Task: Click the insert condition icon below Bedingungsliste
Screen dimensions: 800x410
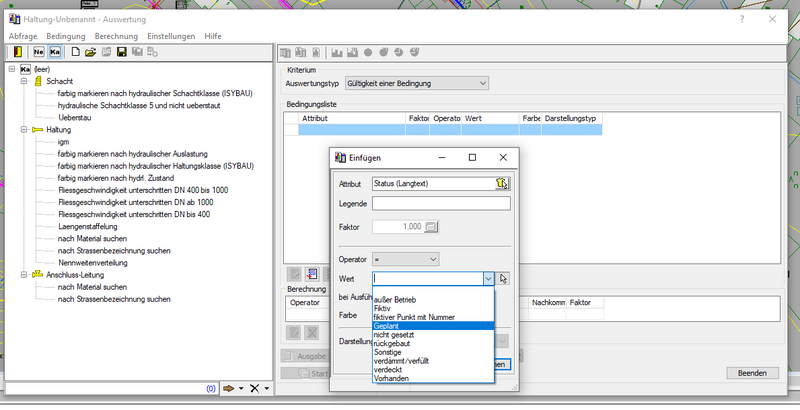Action: [x=311, y=274]
